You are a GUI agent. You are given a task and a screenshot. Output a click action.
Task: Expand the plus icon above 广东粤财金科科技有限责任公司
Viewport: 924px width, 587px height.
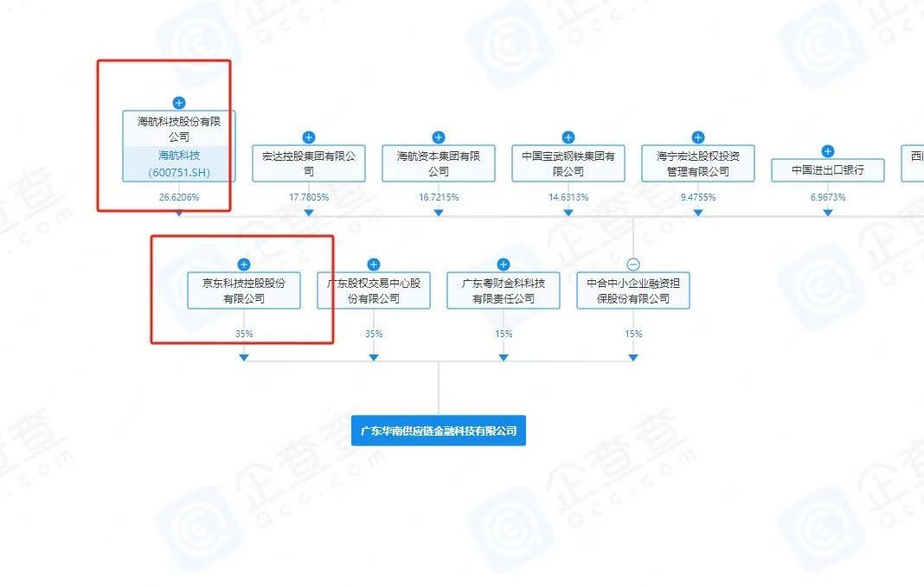pyautogui.click(x=504, y=265)
